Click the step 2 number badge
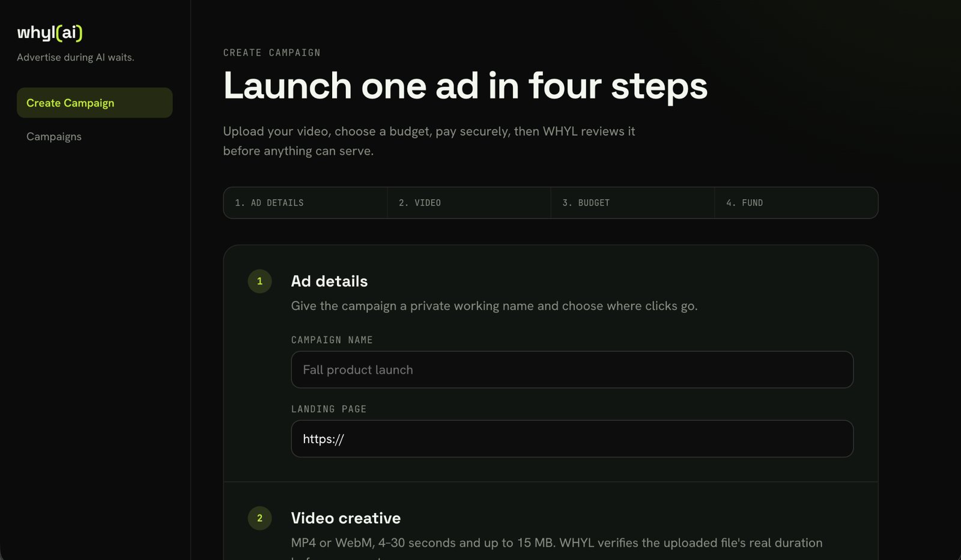The image size is (961, 560). point(259,518)
